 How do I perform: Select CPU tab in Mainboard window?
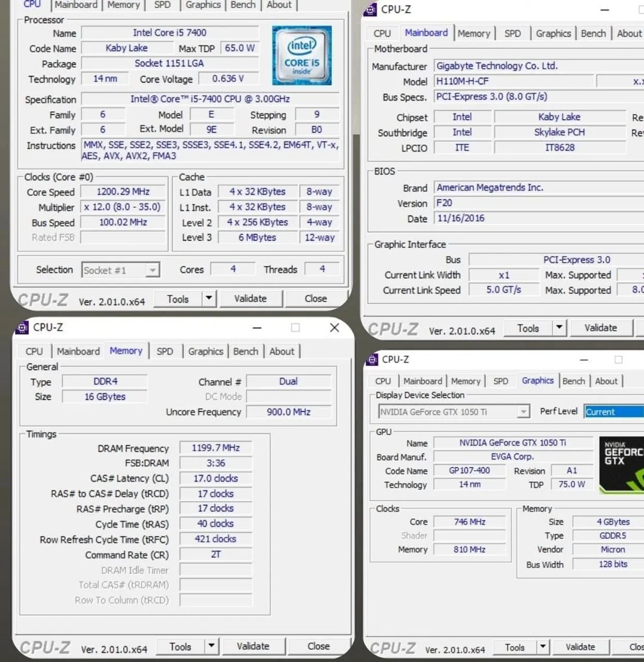click(382, 33)
